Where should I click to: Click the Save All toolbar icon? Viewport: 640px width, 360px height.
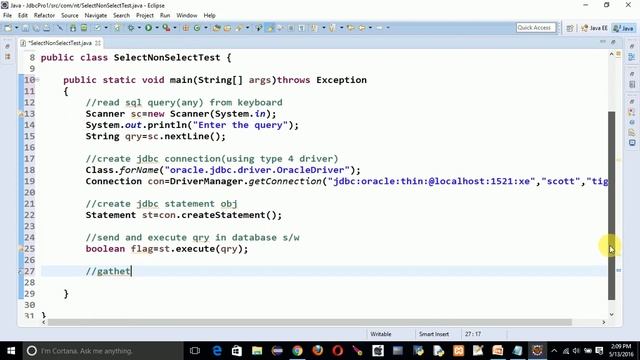pyautogui.click(x=36, y=28)
